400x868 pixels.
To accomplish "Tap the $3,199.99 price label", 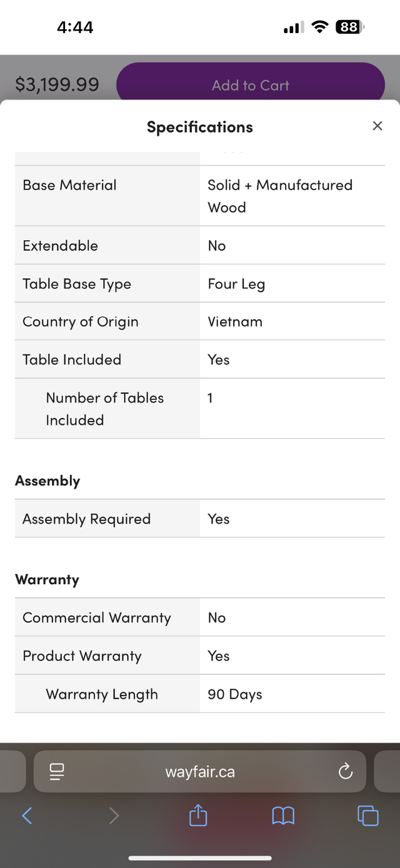I will click(57, 84).
